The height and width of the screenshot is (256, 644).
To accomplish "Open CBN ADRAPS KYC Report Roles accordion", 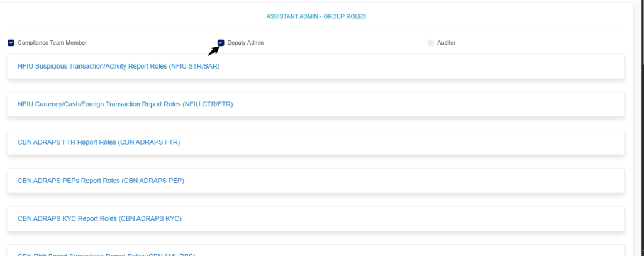I will (x=99, y=219).
